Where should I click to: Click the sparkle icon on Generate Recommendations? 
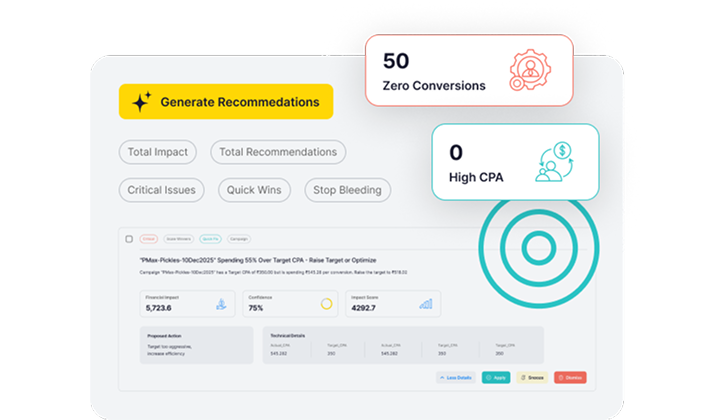click(x=141, y=102)
